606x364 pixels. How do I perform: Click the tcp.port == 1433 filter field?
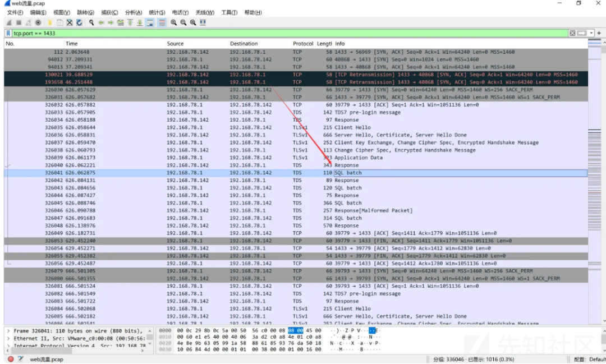click(290, 33)
